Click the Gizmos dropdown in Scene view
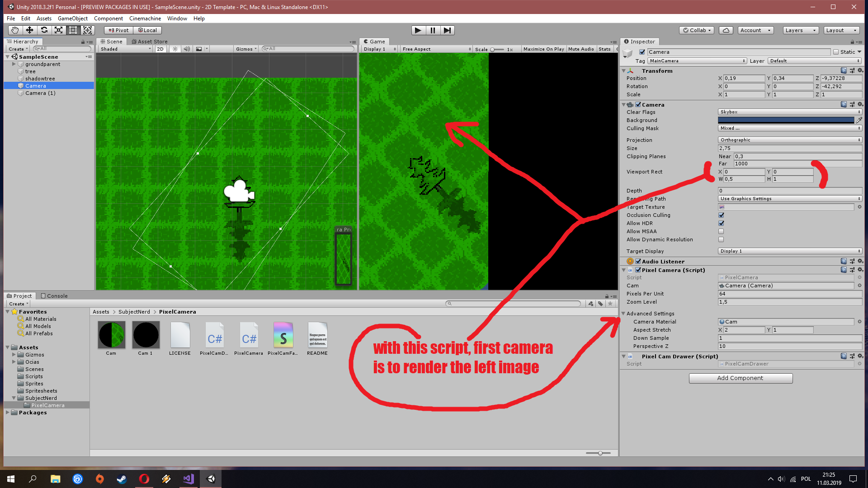 click(x=245, y=49)
